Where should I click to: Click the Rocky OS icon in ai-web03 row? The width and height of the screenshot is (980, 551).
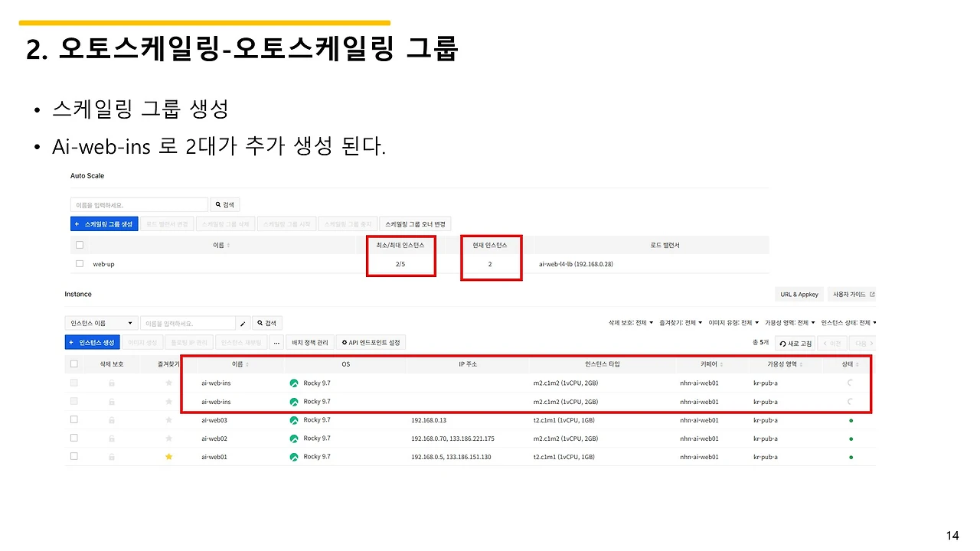[x=294, y=420]
